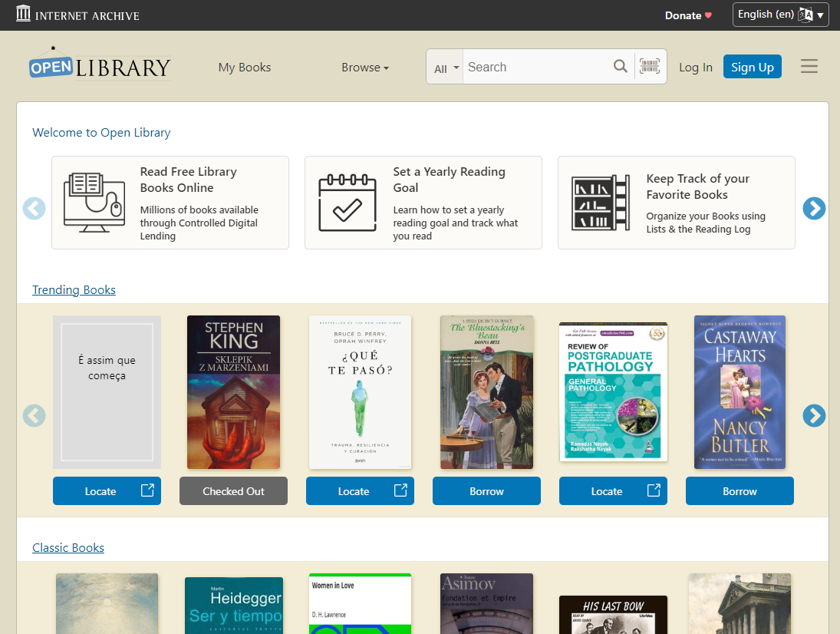The width and height of the screenshot is (840, 634).
Task: Click the Trending Books previous arrow
Action: tap(35, 415)
